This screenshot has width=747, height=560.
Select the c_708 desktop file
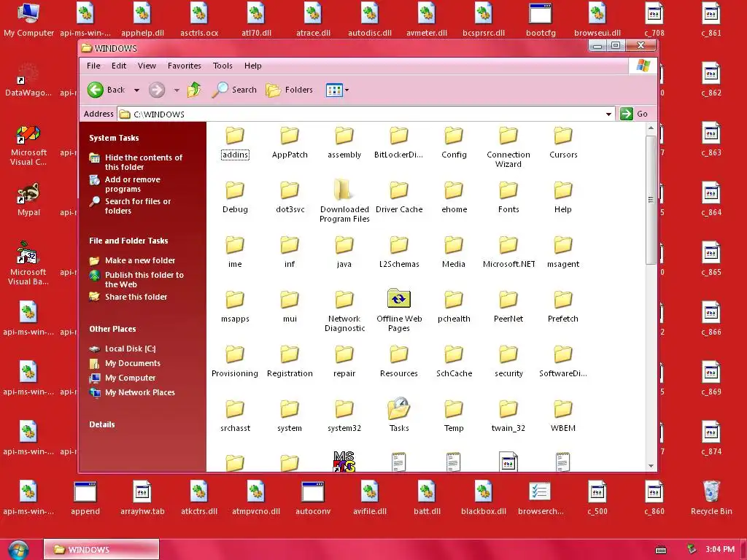(x=654, y=20)
